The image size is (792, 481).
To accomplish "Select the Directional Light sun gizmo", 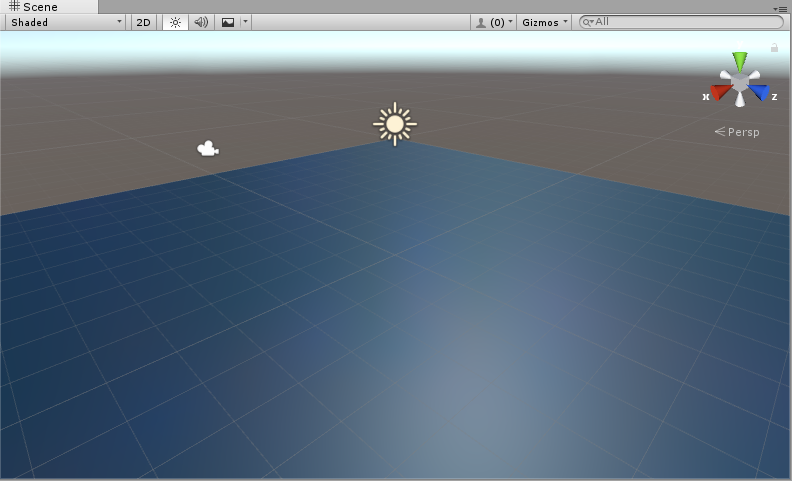I will 395,124.
